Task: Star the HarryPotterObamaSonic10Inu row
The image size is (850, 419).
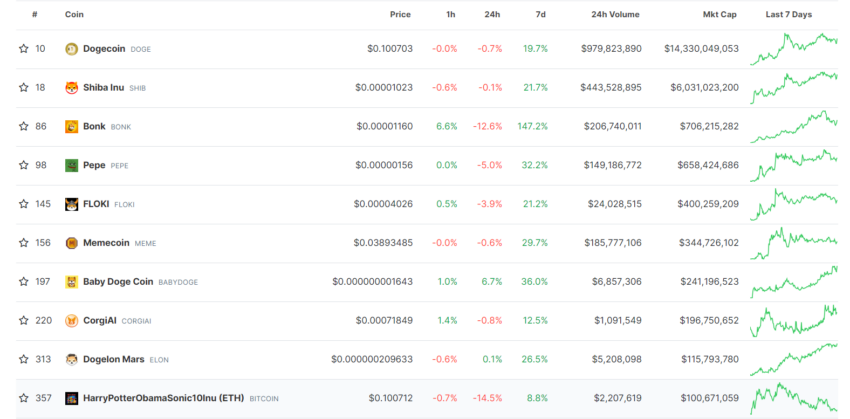Action: (x=23, y=398)
